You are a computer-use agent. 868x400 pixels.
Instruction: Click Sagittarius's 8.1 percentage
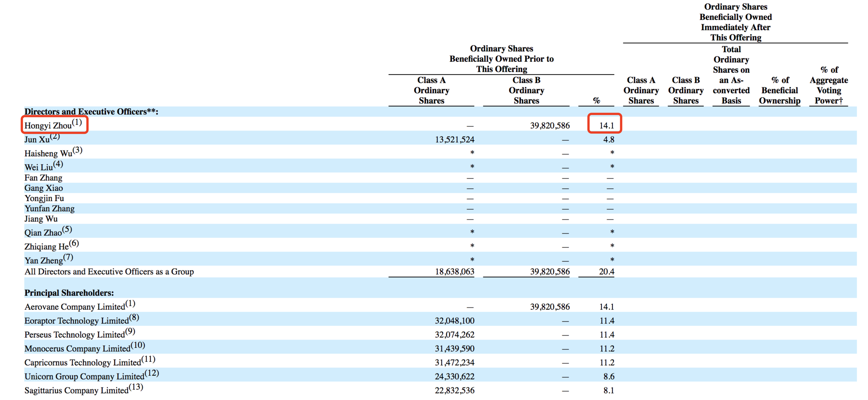pos(608,390)
